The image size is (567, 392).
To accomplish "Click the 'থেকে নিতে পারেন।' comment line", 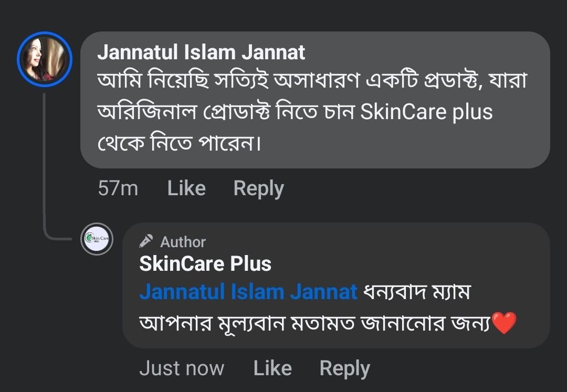I will [180, 143].
